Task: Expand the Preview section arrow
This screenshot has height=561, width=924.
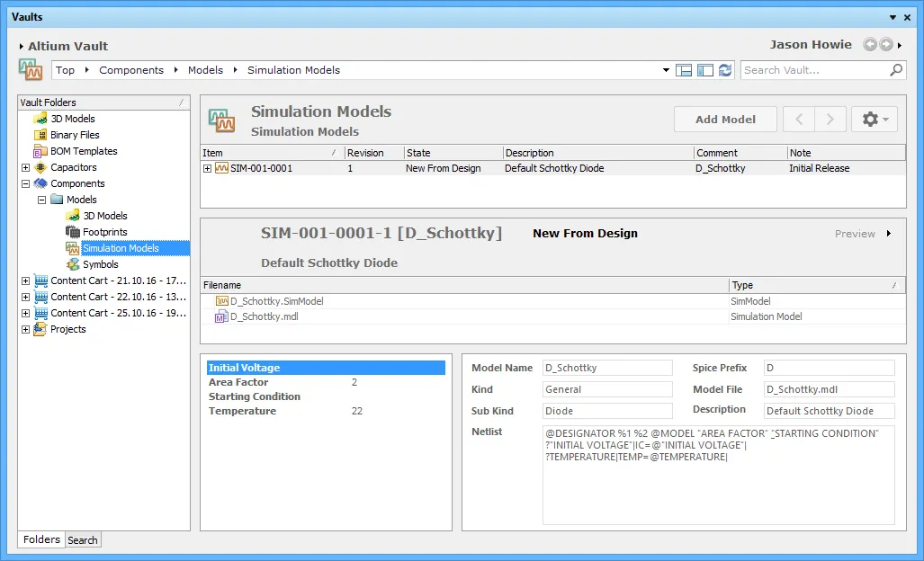Action: (x=889, y=234)
